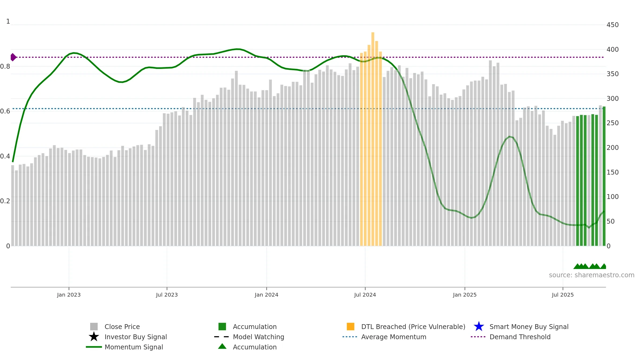Click the green Accumulation triangle legend icon
This screenshot has height=362, width=644.
(222, 346)
